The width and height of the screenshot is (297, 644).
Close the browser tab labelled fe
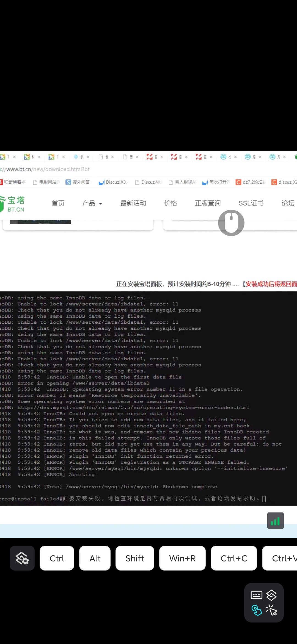point(39,157)
